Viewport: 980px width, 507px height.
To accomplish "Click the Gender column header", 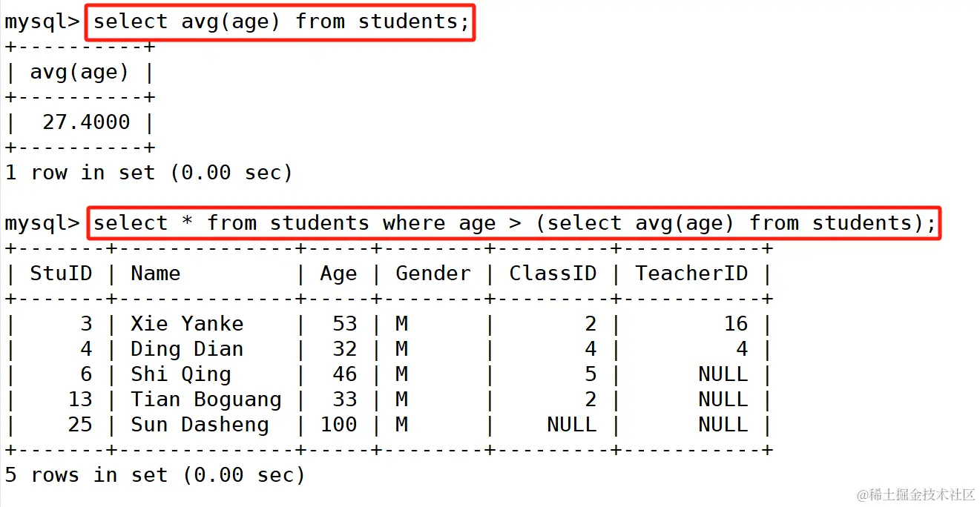I will click(433, 274).
